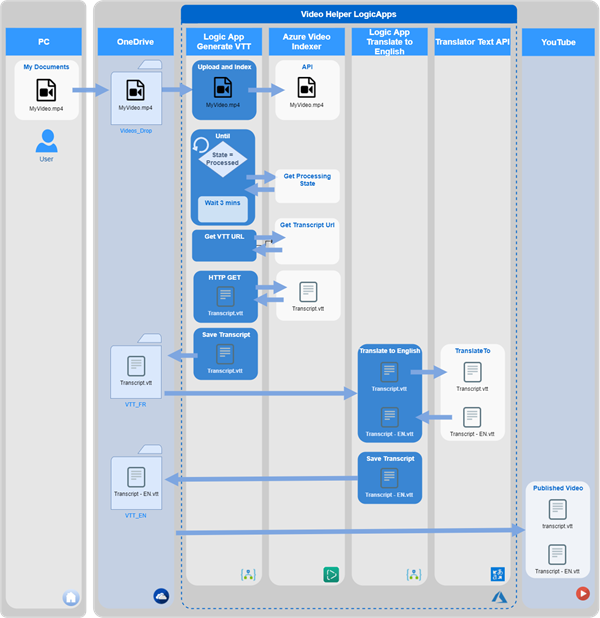600x618 pixels.
Task: Select the State = Processed diamond
Action: [x=223, y=159]
